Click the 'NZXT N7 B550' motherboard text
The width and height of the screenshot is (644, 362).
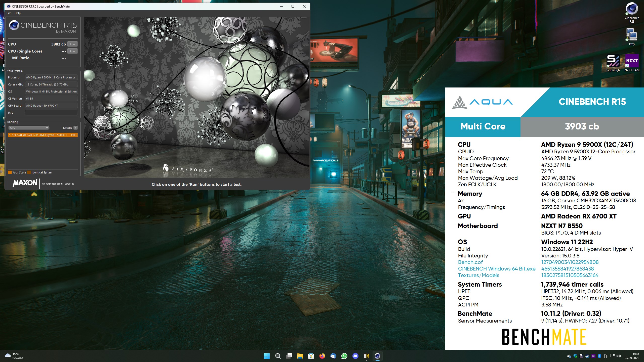pos(562,226)
